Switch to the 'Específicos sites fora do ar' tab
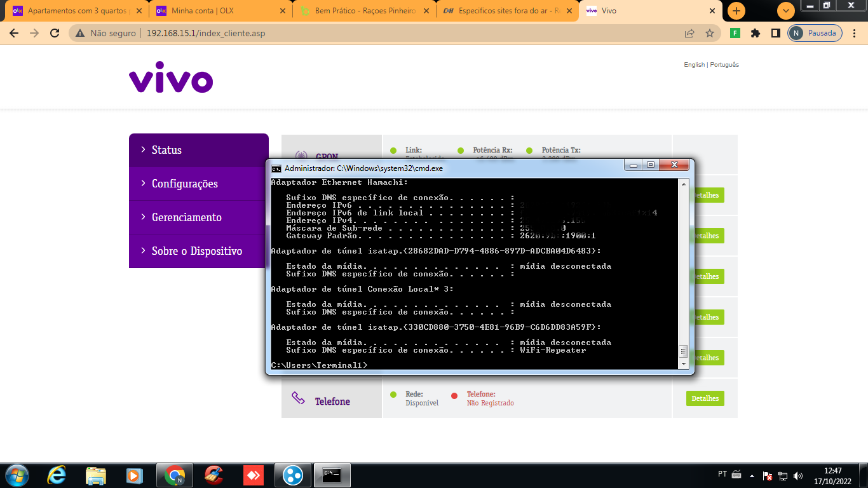 (508, 11)
